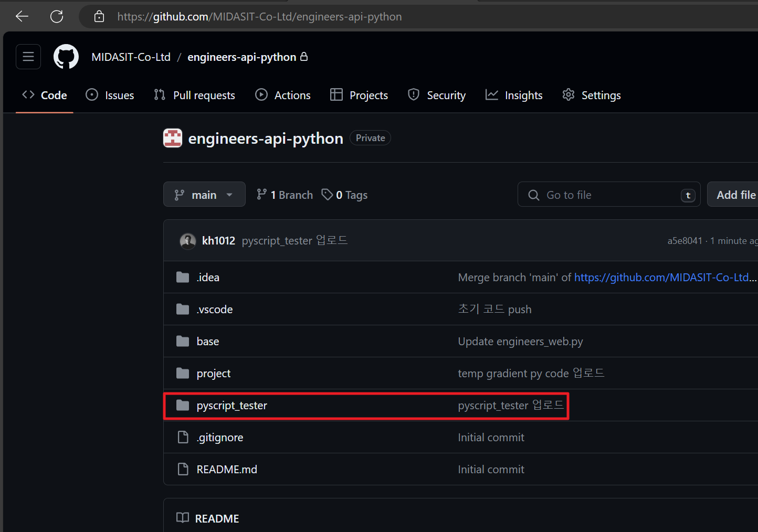Open pyscript_tester row commit message
Screen dimensions: 758x532
click(511, 405)
